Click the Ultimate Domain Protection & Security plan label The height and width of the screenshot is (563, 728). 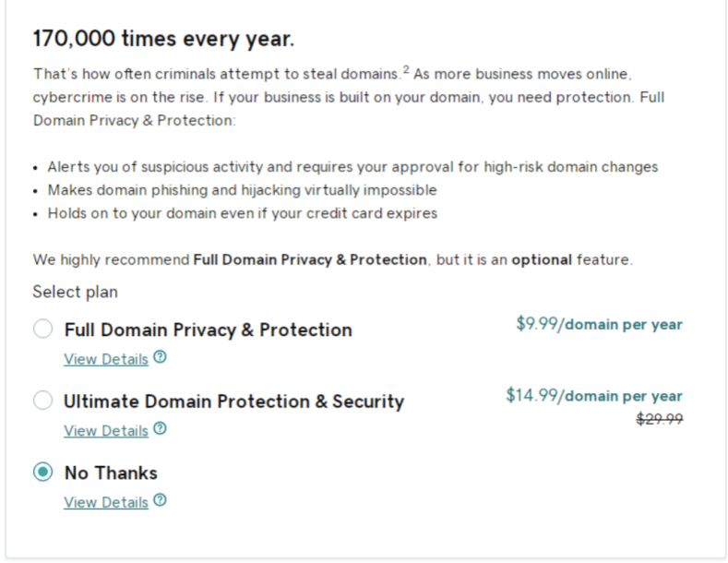coord(233,401)
